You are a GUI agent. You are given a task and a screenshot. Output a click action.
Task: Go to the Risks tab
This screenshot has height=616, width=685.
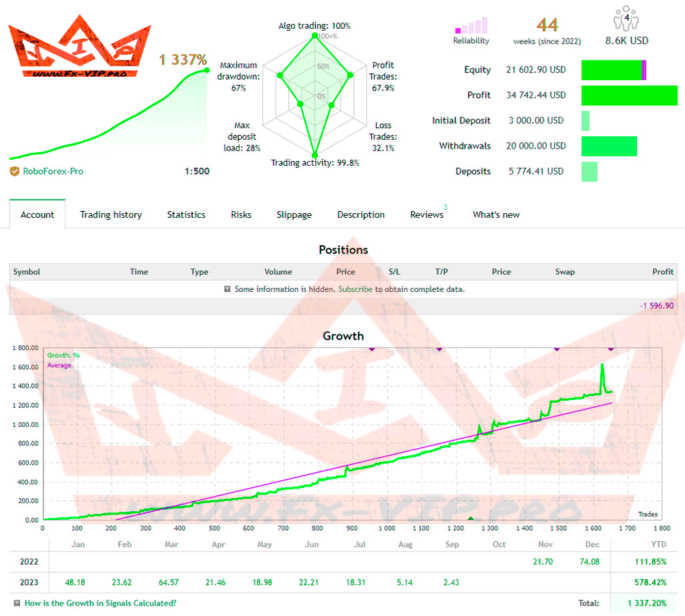coord(241,214)
